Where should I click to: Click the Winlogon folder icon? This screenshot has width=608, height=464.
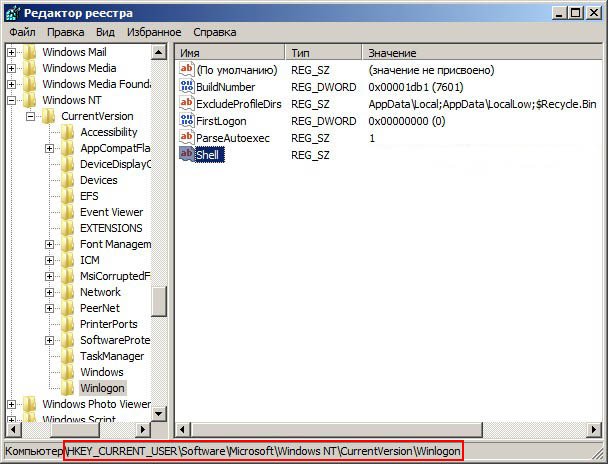tap(67, 388)
